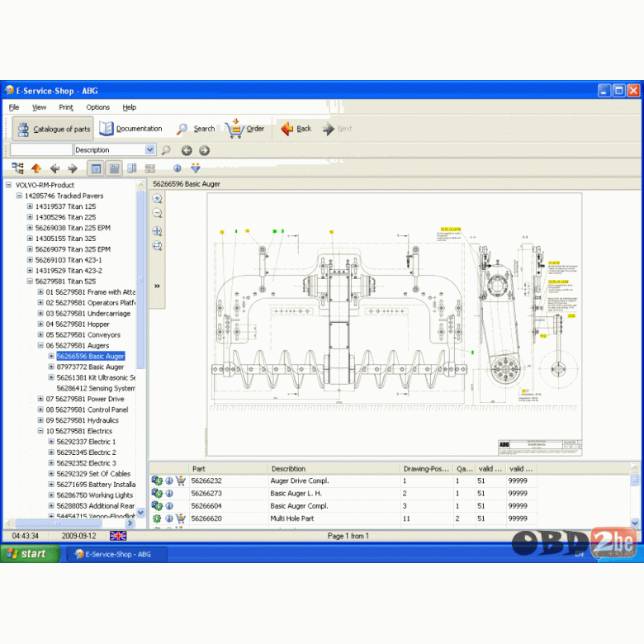Viewport: 644px width, 644px height.
Task: Select 56286750 Working Lights tree item
Action: tap(95, 495)
